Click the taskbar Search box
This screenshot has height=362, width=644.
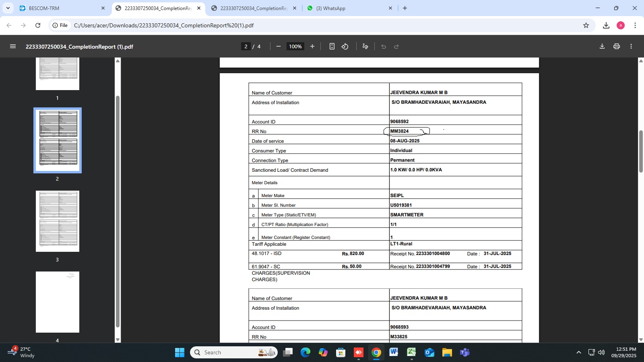pyautogui.click(x=234, y=352)
